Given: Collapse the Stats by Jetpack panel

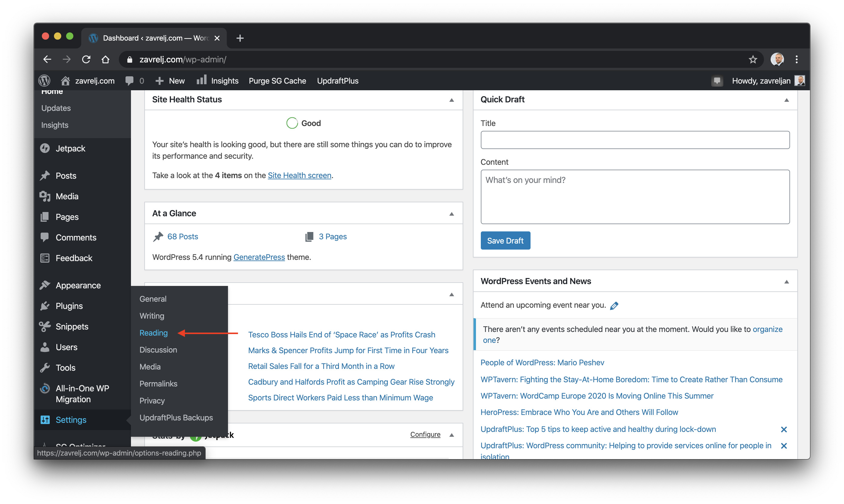Looking at the screenshot, I should pyautogui.click(x=451, y=435).
